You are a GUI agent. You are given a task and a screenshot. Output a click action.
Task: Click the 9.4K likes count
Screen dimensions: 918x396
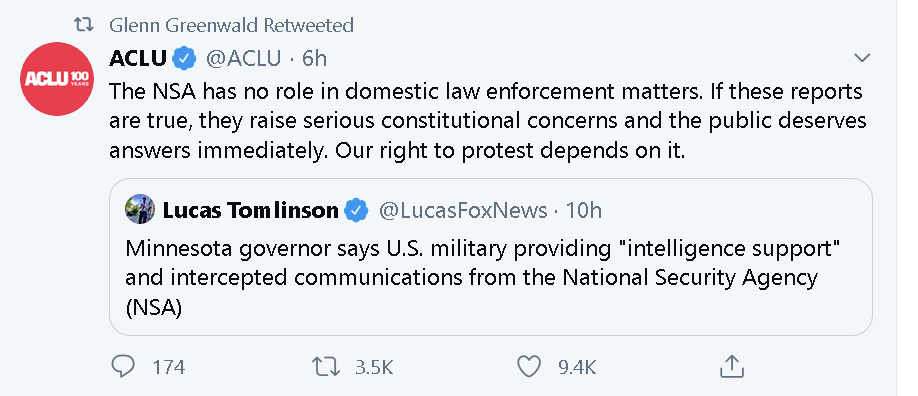point(577,367)
